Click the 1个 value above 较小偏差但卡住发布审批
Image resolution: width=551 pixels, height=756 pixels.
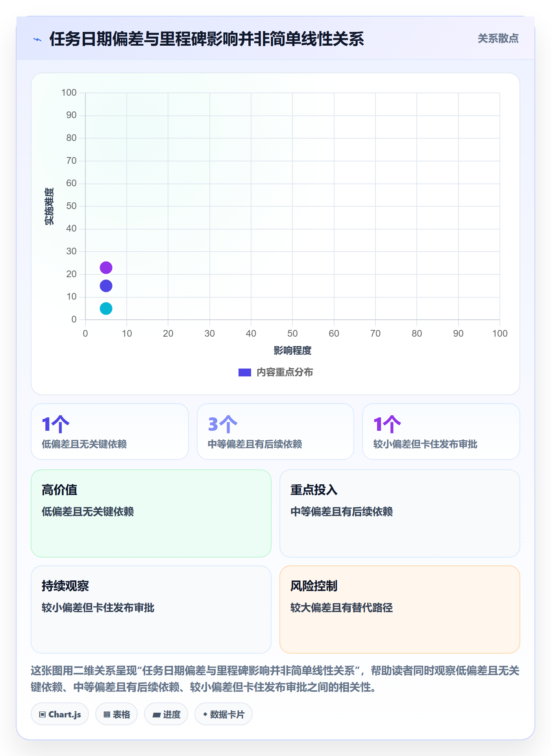pos(387,424)
